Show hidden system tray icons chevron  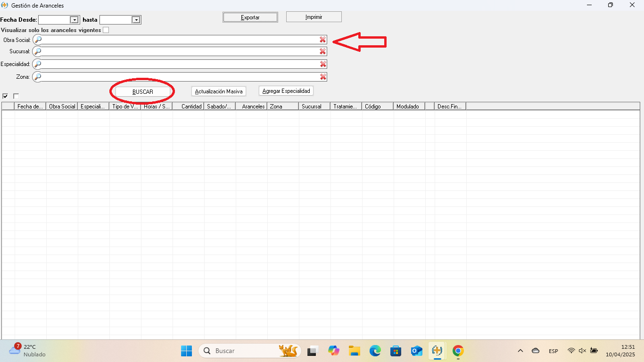pos(520,351)
